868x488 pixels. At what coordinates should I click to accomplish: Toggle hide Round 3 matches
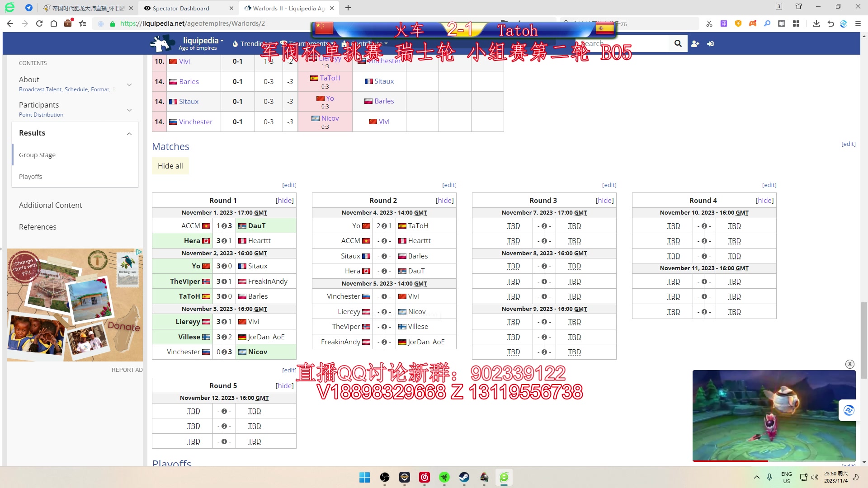(604, 200)
